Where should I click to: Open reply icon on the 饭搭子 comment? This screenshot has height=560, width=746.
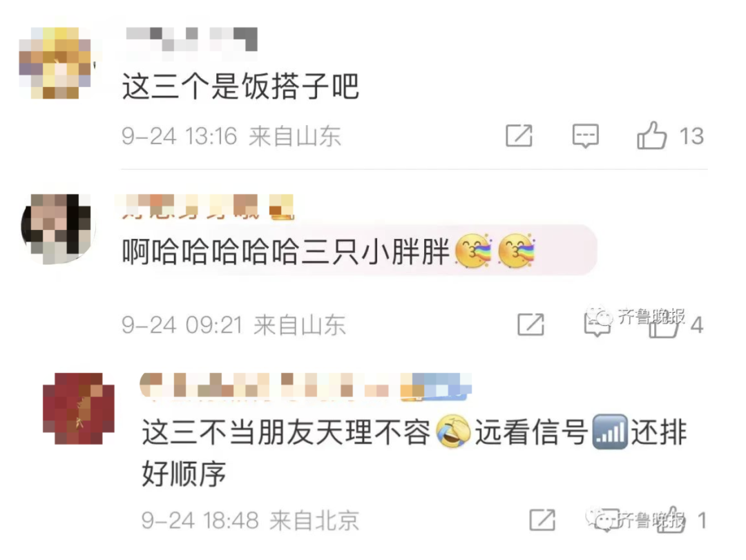pos(585,136)
